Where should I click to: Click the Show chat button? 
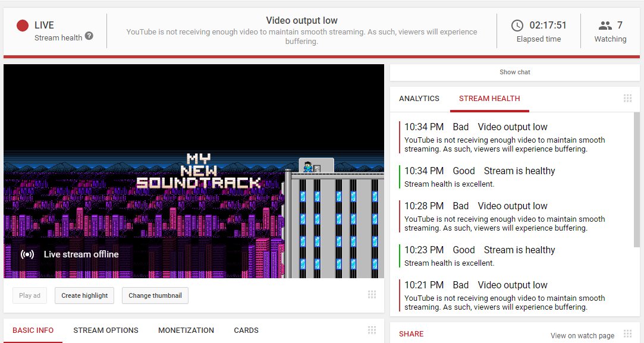[514, 73]
